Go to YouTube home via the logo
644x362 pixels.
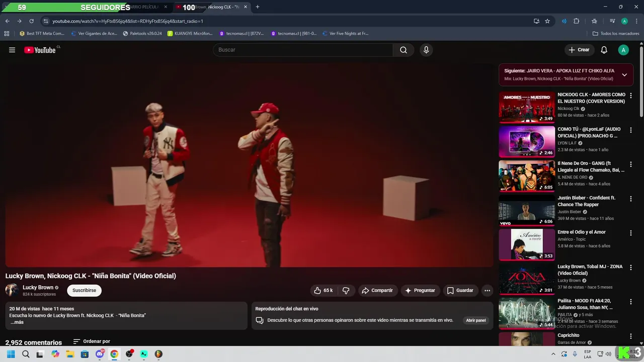pyautogui.click(x=40, y=50)
